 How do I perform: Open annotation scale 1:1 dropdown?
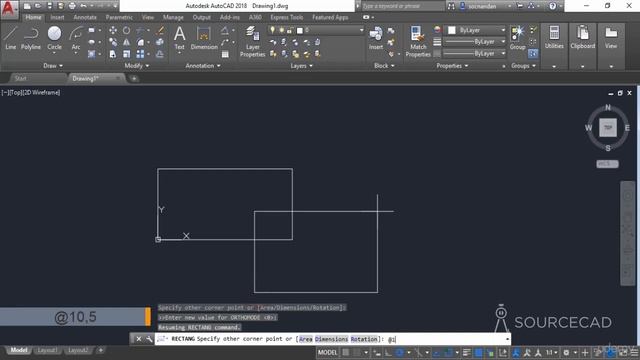coord(552,353)
